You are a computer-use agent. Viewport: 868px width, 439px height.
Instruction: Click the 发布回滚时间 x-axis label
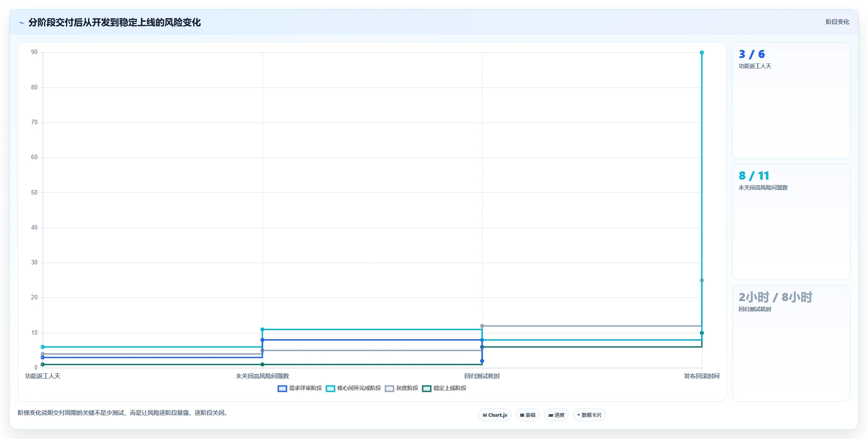(x=702, y=376)
